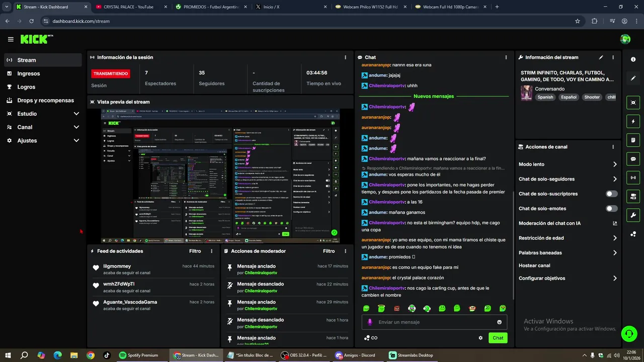
Task: Click the green Chat send button
Action: [x=498, y=338]
